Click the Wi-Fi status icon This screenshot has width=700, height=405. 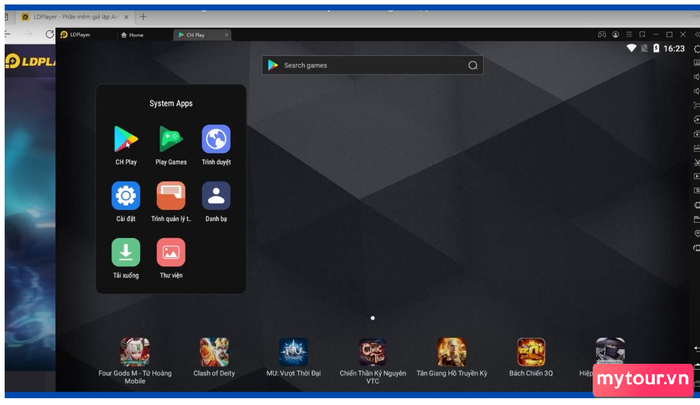pos(631,48)
